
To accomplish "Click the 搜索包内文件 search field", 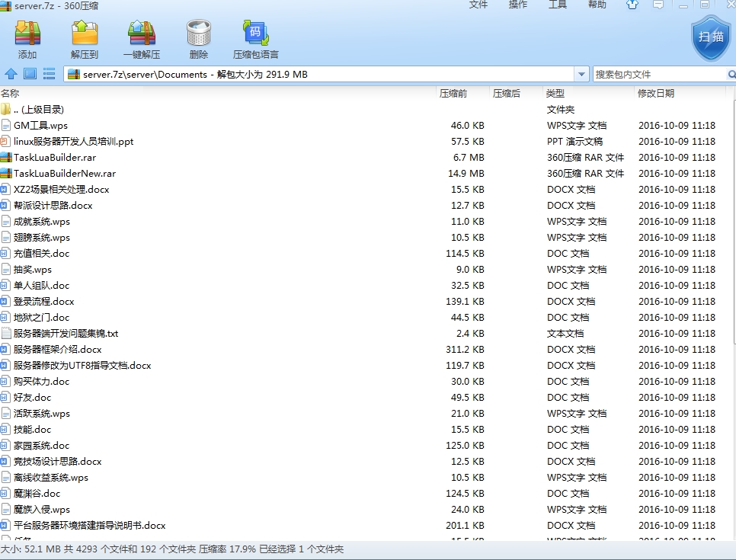I will 659,74.
